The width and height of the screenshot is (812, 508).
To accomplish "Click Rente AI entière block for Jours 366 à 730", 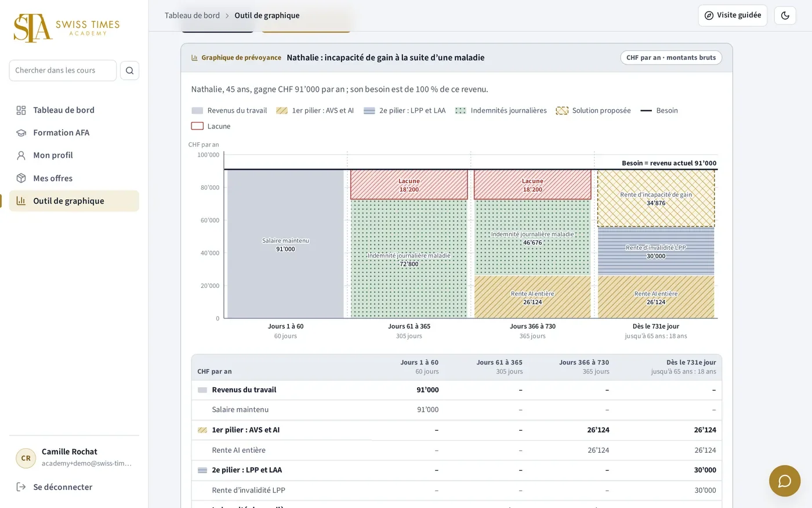I will coord(532,297).
